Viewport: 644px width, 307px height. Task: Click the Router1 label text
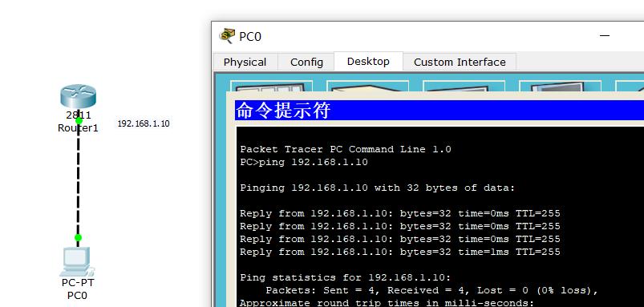78,128
